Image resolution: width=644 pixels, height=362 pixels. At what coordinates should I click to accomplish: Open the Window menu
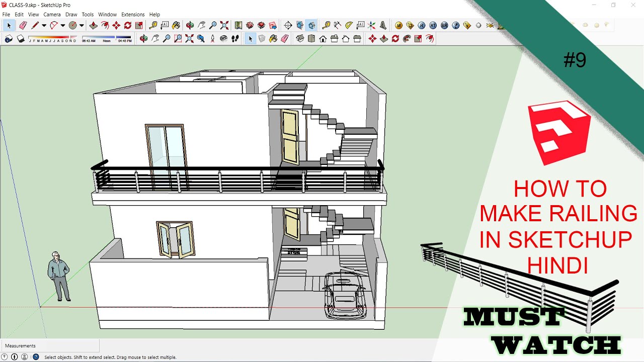click(x=107, y=15)
